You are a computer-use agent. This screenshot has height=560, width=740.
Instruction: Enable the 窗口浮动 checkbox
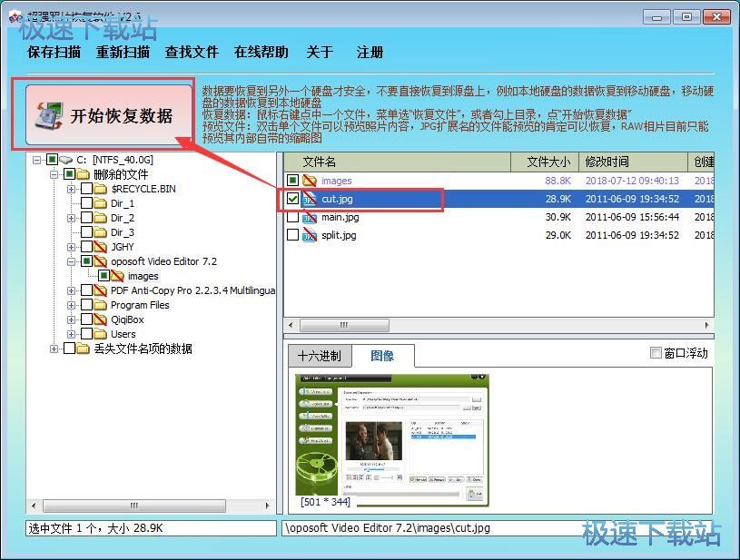point(656,353)
